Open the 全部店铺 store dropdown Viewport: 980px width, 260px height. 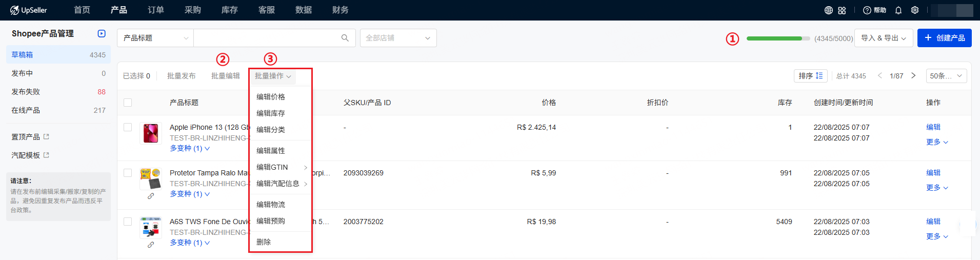(x=398, y=38)
